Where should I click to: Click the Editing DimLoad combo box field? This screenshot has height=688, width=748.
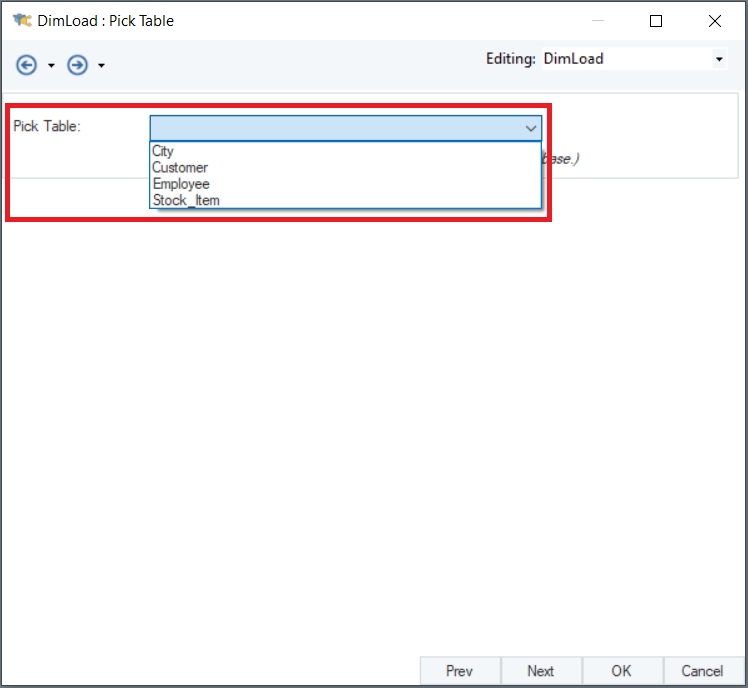click(x=634, y=59)
